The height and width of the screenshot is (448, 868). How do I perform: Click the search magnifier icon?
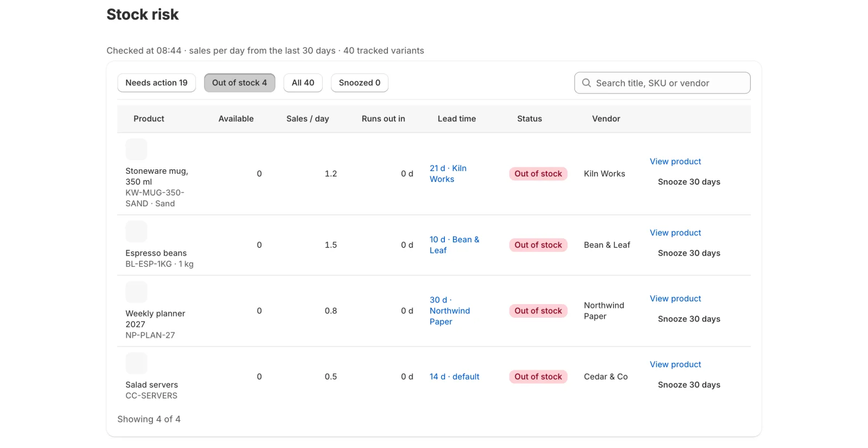point(586,83)
